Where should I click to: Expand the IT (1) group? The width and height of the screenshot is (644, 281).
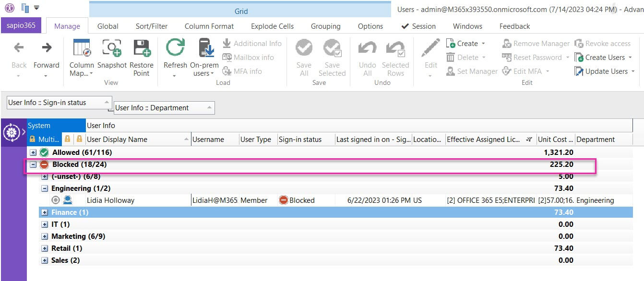click(45, 224)
